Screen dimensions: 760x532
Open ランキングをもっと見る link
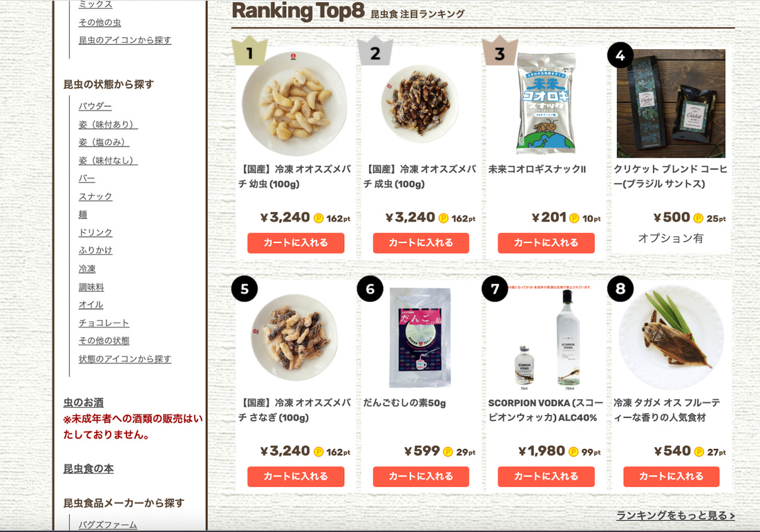pos(675,515)
